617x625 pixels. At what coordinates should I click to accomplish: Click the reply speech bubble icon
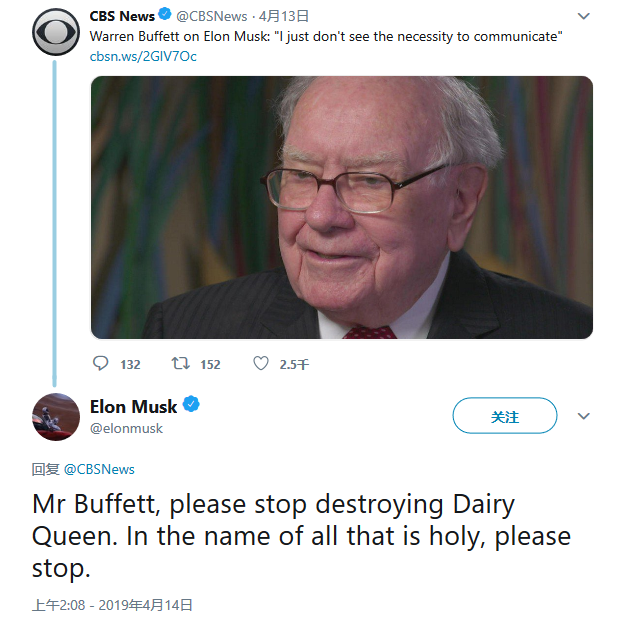tap(101, 364)
